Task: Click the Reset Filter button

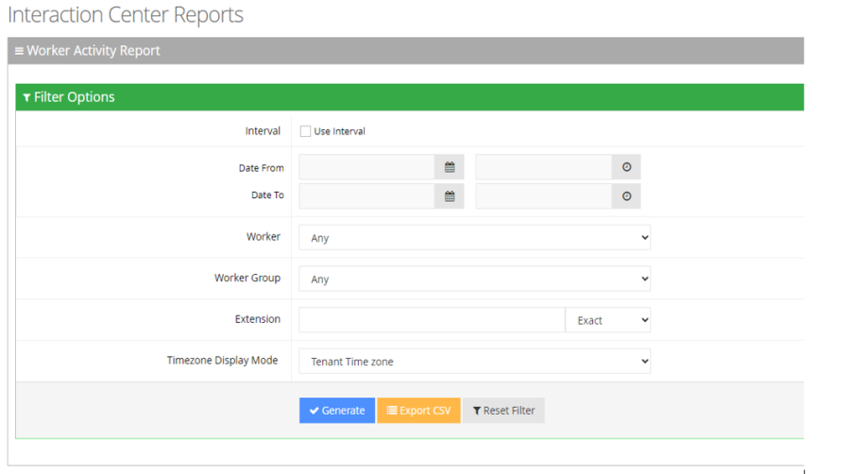Action: (x=503, y=411)
